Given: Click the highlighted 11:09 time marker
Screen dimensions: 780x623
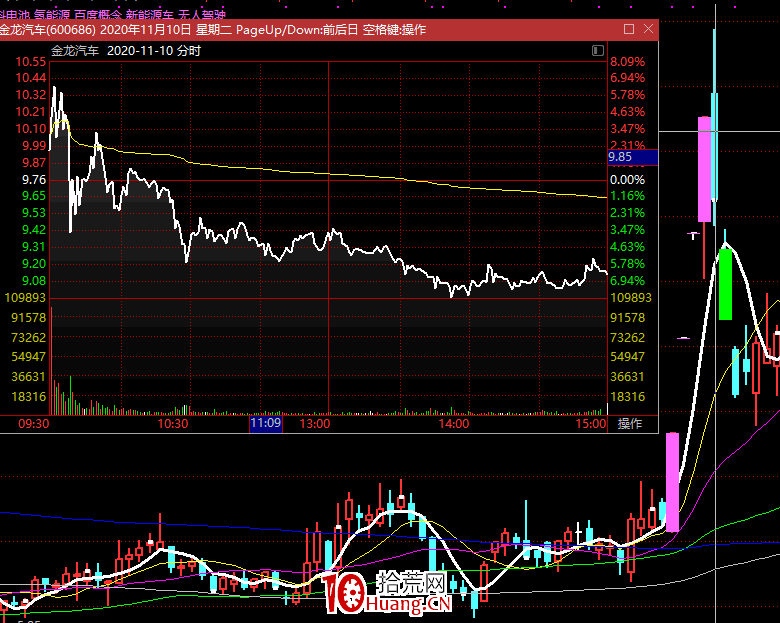Looking at the screenshot, I should click(x=266, y=423).
